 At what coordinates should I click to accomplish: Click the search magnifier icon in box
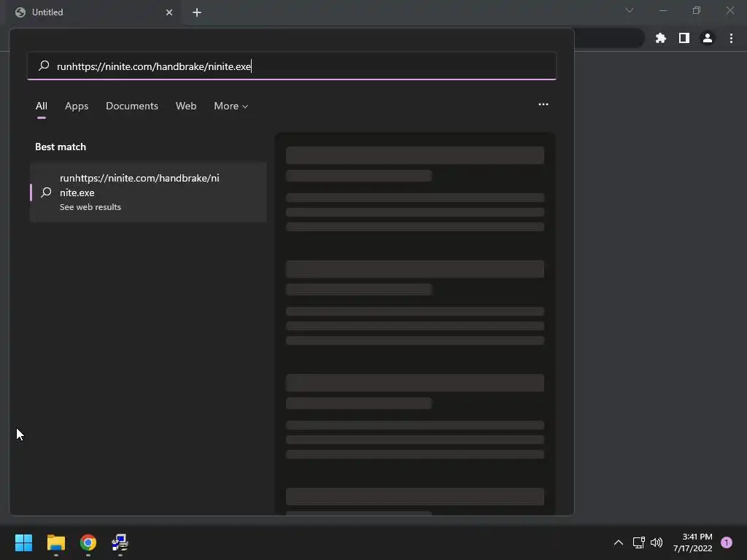click(44, 66)
